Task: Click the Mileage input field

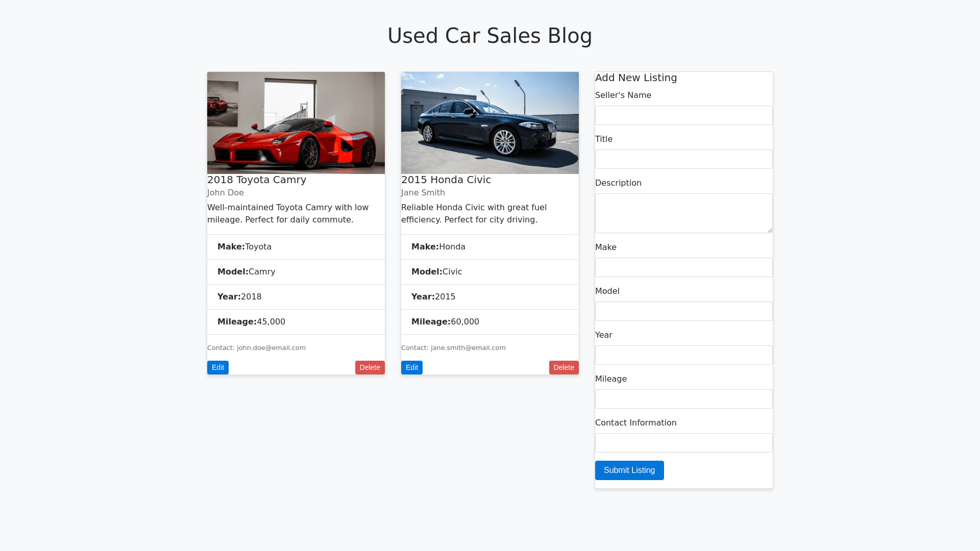Action: coord(683,399)
